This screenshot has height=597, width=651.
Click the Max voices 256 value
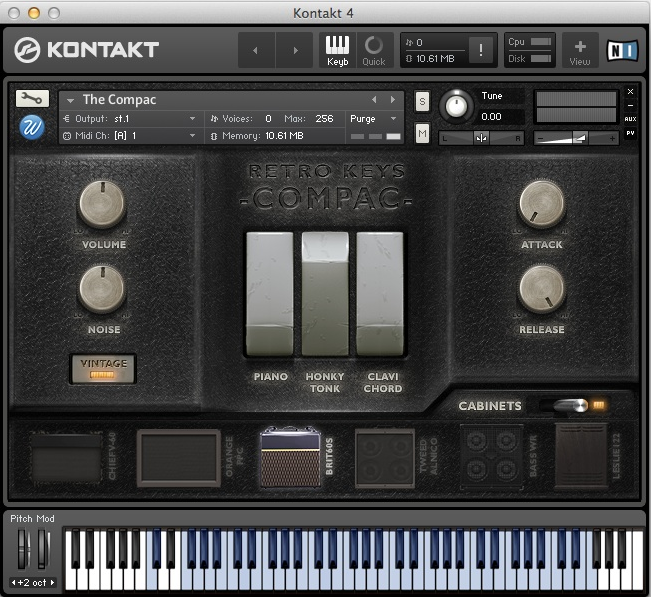pos(324,119)
